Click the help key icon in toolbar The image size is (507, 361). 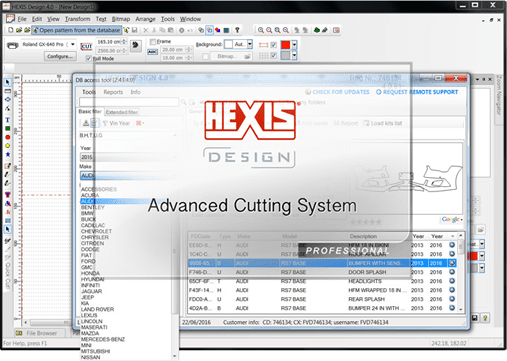click(237, 30)
